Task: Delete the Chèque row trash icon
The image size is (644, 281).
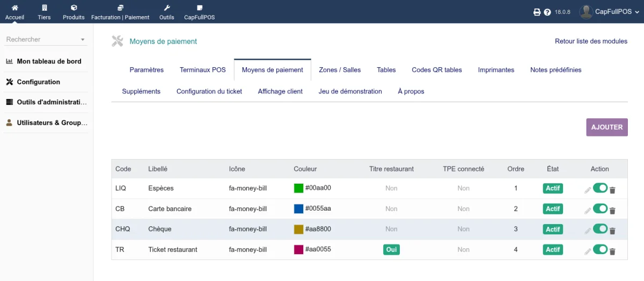Action: click(612, 230)
